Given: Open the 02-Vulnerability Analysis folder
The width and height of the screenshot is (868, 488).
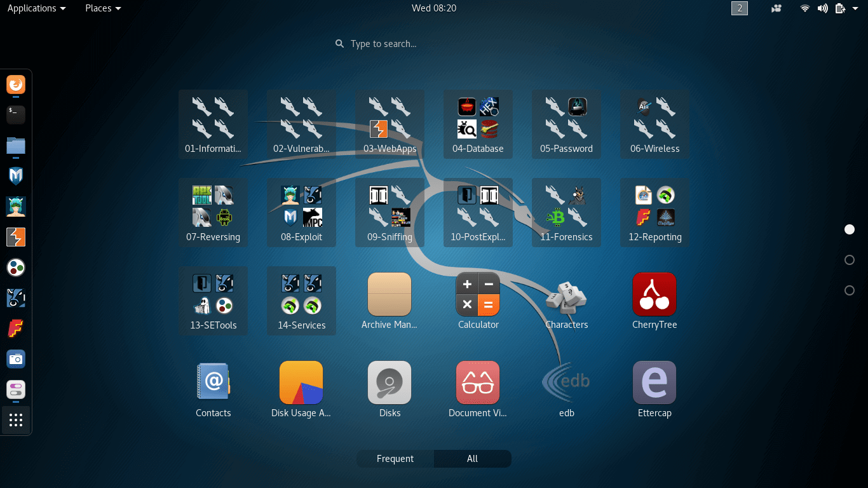Looking at the screenshot, I should coord(301,124).
